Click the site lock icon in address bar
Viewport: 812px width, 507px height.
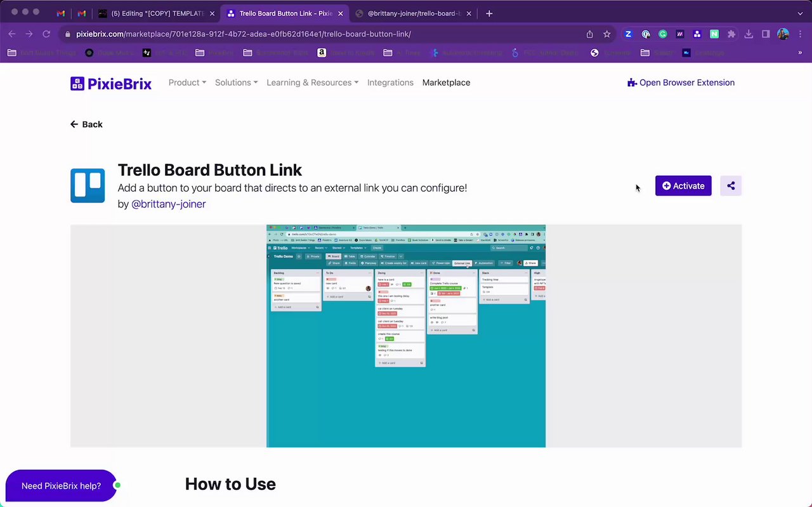[68, 34]
